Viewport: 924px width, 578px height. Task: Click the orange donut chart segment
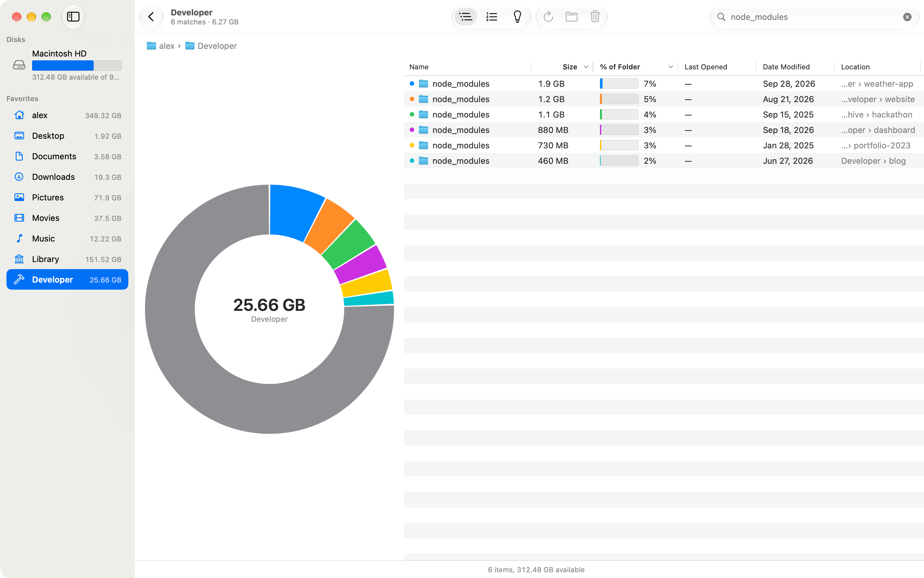coord(329,227)
